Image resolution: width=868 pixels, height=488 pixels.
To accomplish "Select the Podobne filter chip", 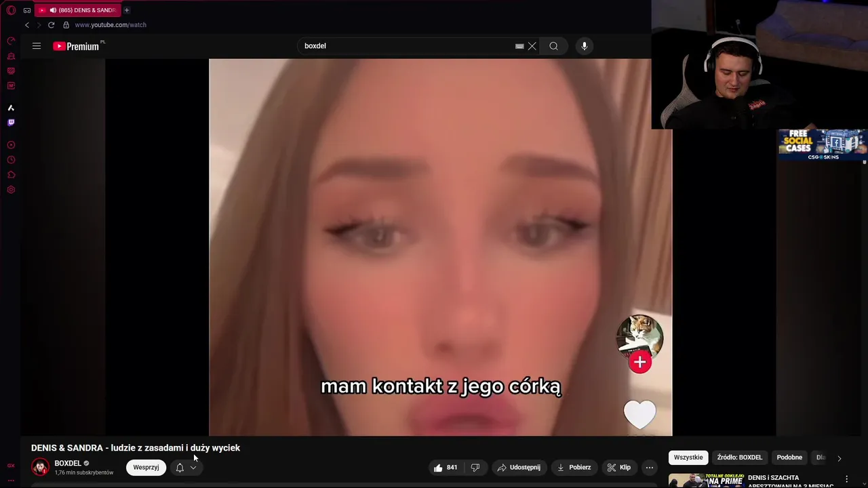I will coord(789,457).
